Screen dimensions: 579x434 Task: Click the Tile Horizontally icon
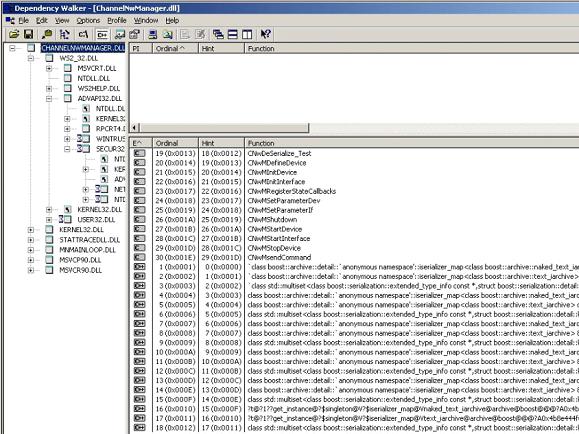tap(233, 34)
